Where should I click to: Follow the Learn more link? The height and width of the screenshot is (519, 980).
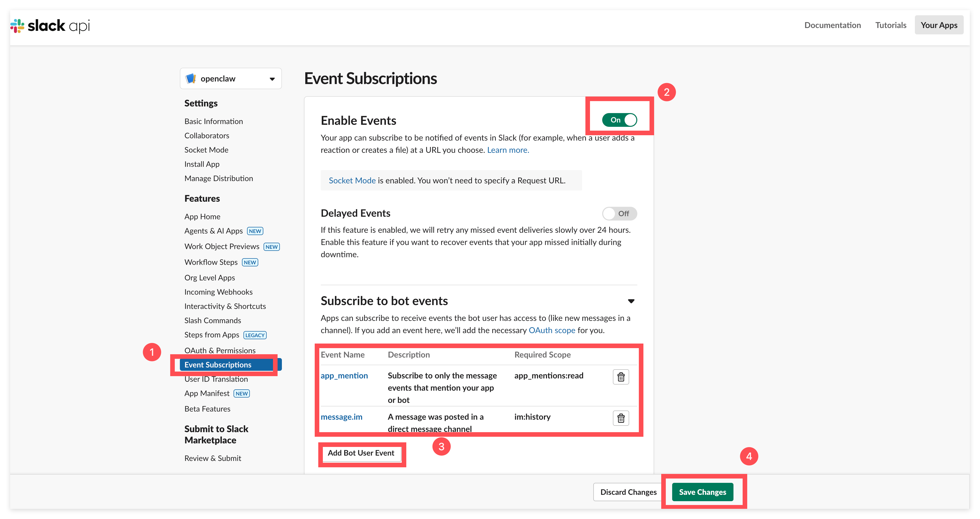click(508, 150)
